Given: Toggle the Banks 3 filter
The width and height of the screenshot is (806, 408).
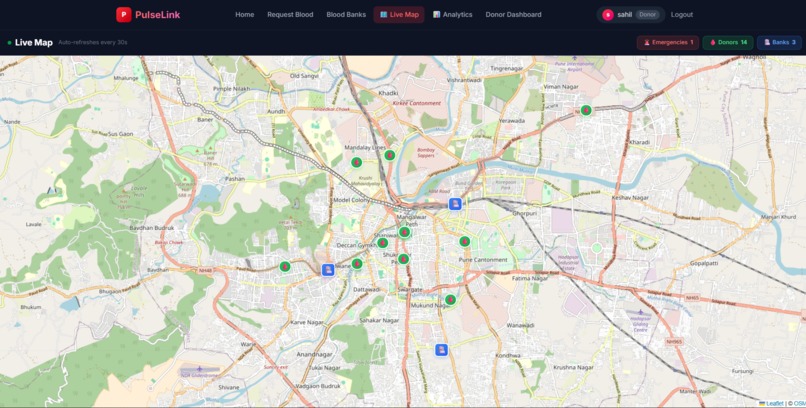Looking at the screenshot, I should [x=779, y=43].
